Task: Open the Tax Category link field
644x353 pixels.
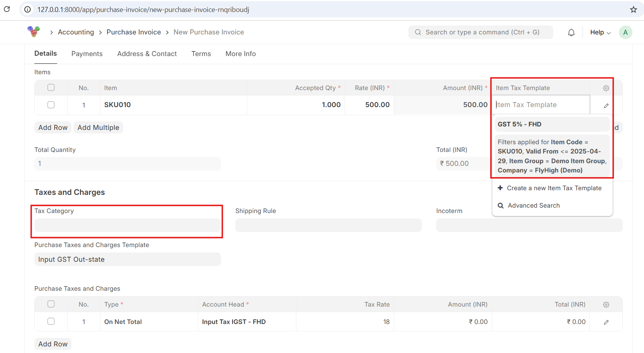Action: pos(127,225)
